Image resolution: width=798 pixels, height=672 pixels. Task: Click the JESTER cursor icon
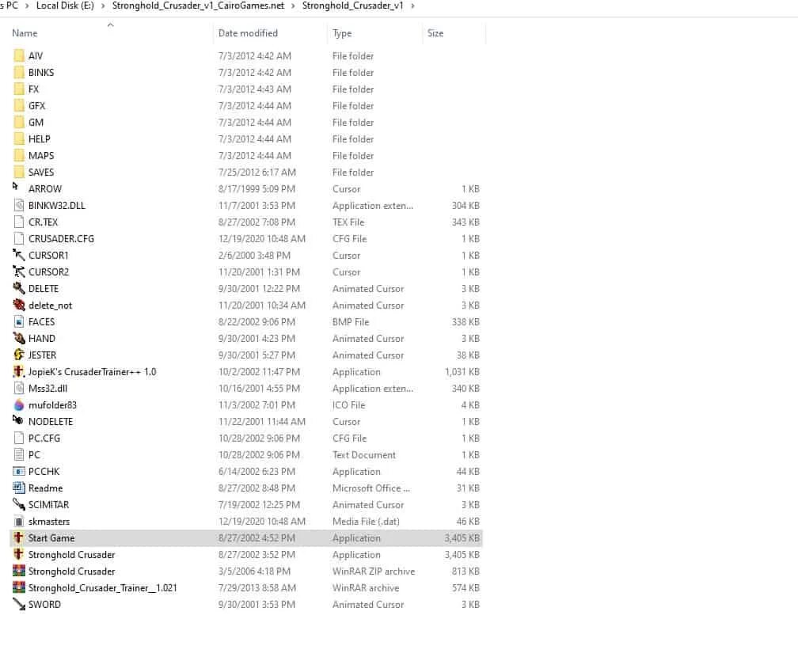coord(19,355)
